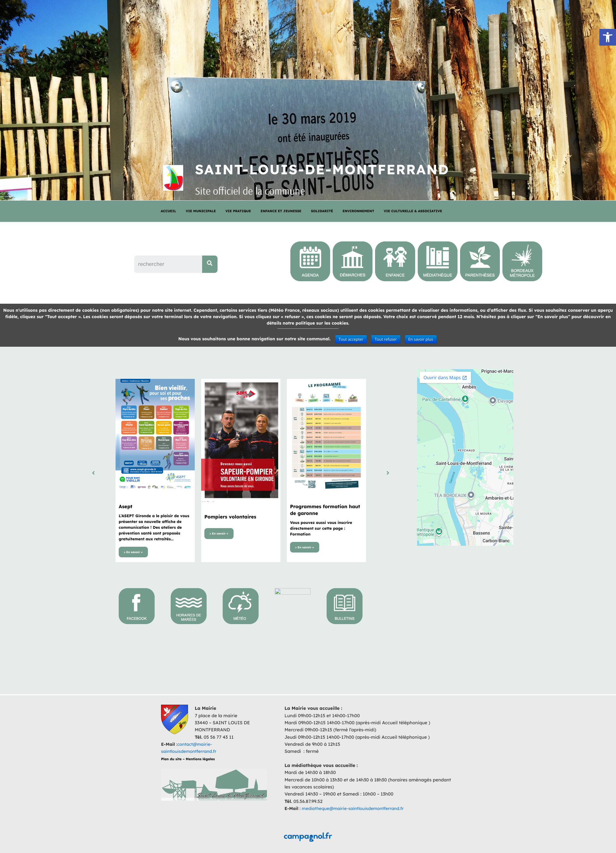The image size is (616, 853).
Task: Click the search magnifier button
Action: coord(210,264)
